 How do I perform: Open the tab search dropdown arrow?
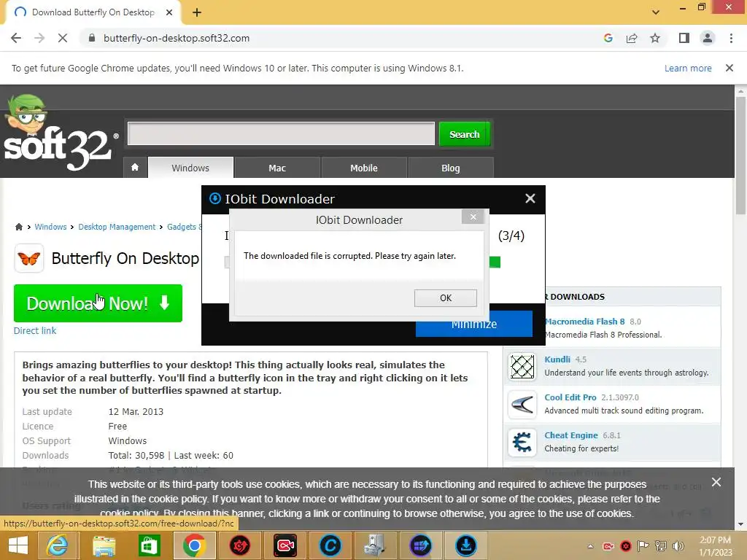(x=656, y=12)
